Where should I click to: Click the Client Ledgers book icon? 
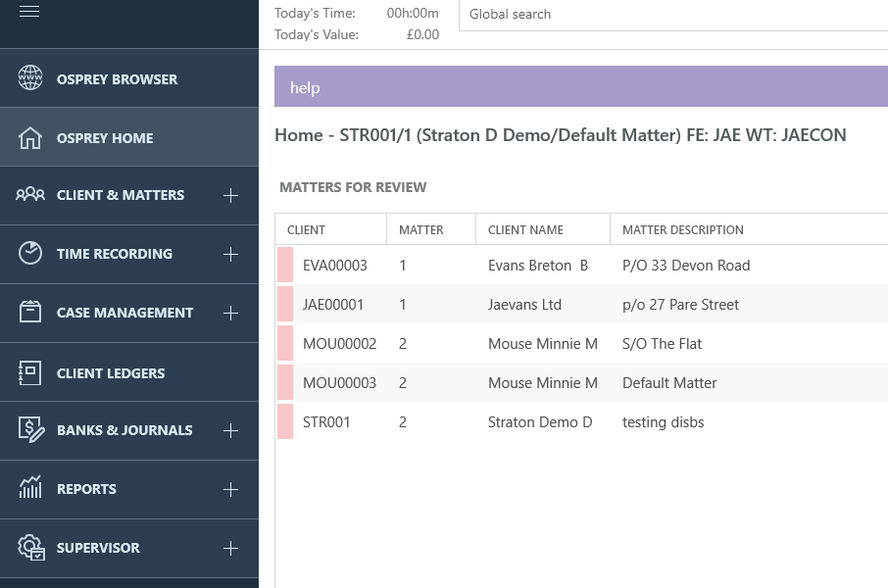(x=30, y=372)
